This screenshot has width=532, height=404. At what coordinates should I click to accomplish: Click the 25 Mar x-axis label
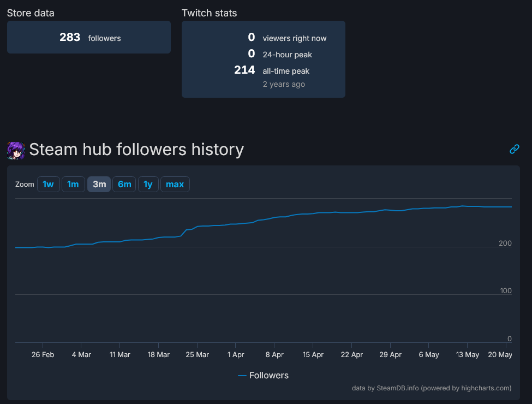(x=197, y=355)
